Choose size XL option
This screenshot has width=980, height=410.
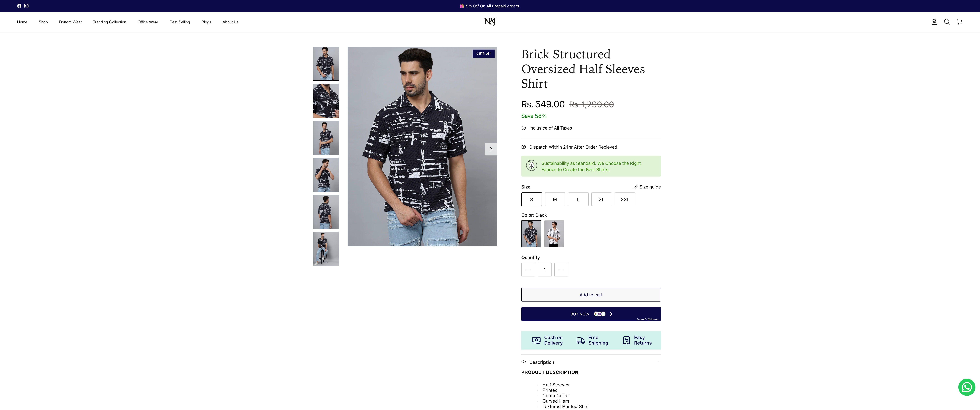(x=601, y=199)
